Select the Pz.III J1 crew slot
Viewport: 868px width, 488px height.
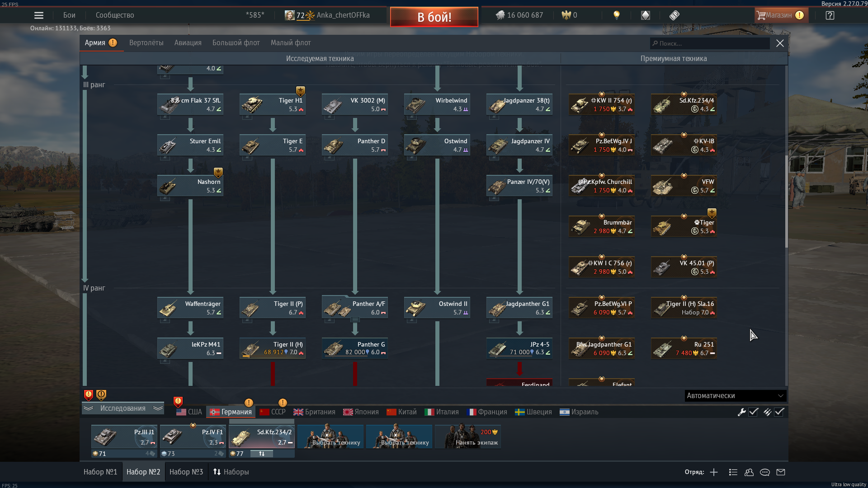(x=124, y=436)
